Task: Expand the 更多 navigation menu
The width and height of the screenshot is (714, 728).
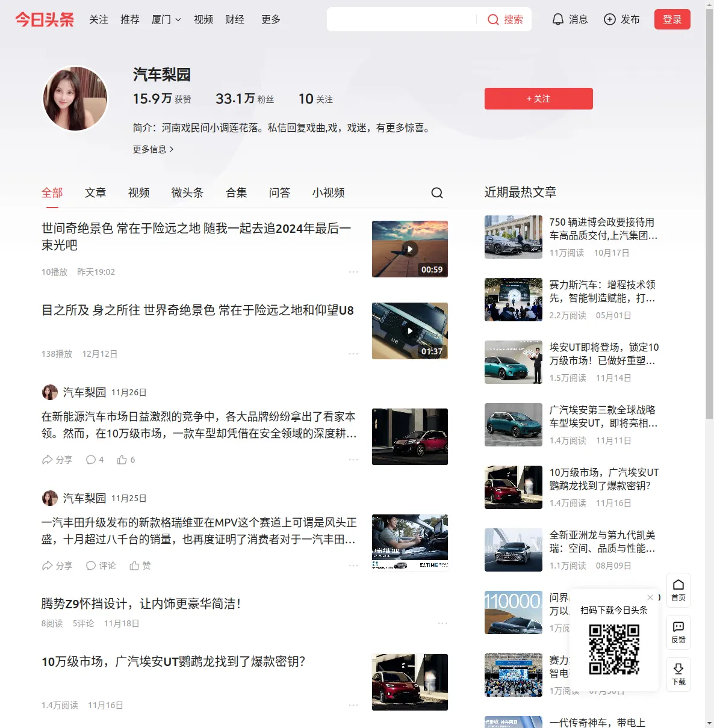Action: (x=271, y=19)
